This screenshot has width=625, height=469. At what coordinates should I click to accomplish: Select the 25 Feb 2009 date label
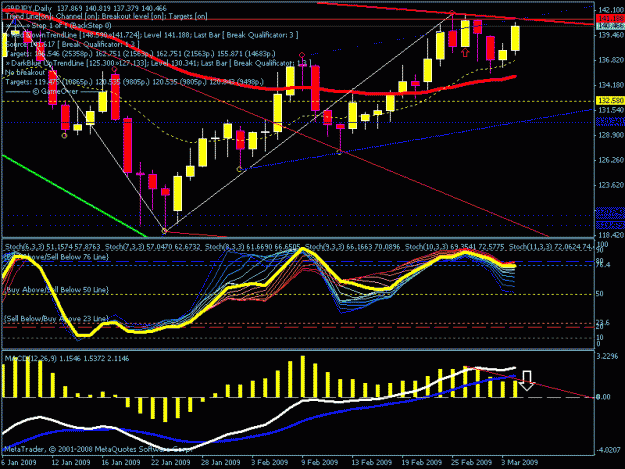472,462
